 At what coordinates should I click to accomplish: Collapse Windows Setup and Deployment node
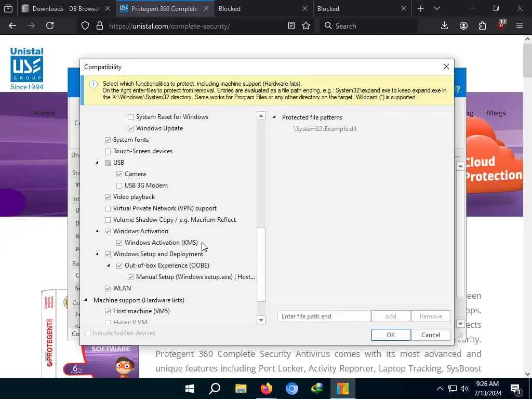97,254
